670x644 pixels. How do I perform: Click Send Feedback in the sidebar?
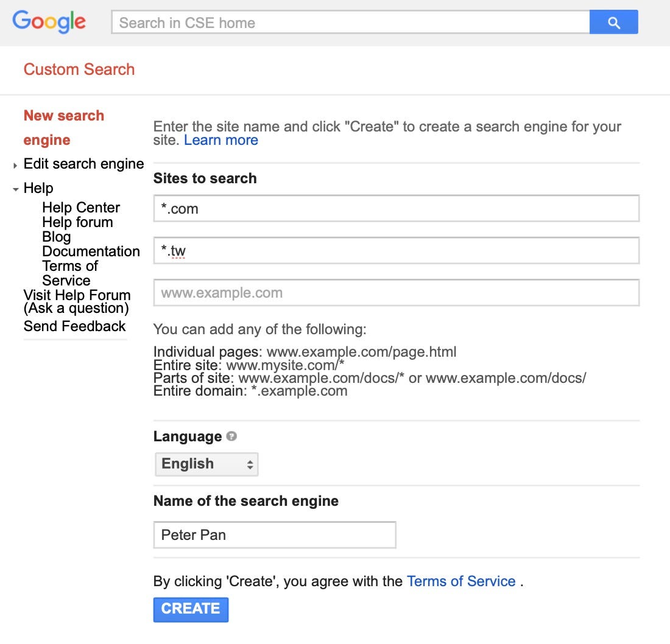74,326
